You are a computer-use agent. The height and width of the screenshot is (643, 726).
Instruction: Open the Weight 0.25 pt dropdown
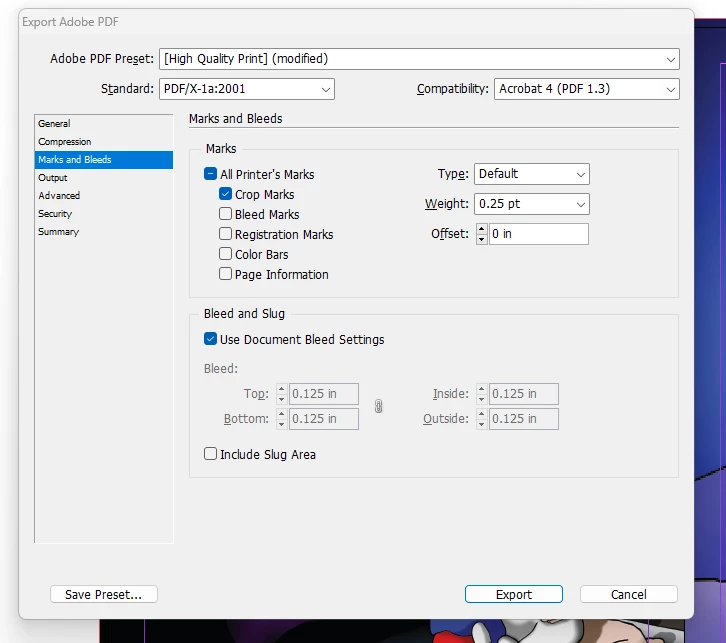[532, 204]
